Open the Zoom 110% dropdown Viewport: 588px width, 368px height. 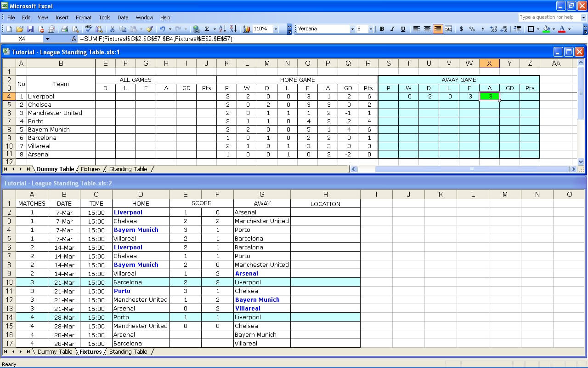click(x=276, y=29)
